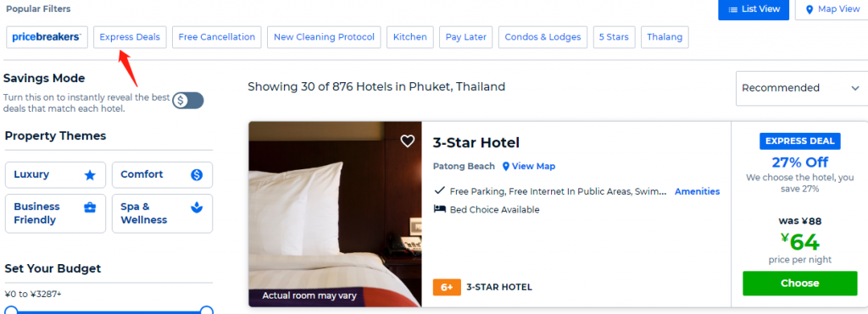The height and width of the screenshot is (314, 868).
Task: Filter by 5 Stars
Action: point(614,37)
